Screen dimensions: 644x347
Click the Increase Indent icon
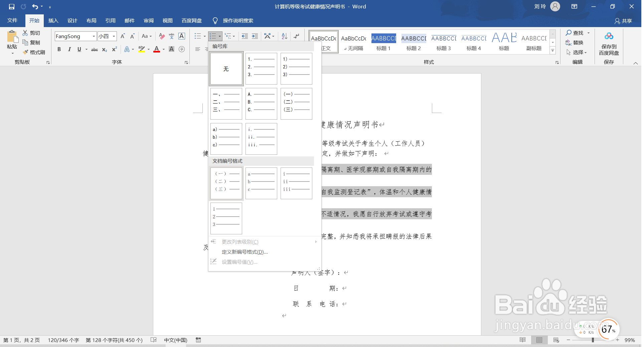point(255,36)
